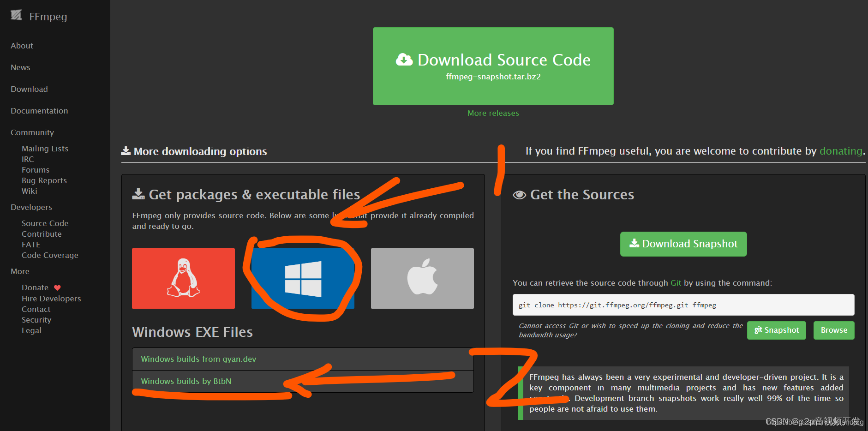Open the Community sidebar section
The width and height of the screenshot is (868, 431).
click(32, 132)
